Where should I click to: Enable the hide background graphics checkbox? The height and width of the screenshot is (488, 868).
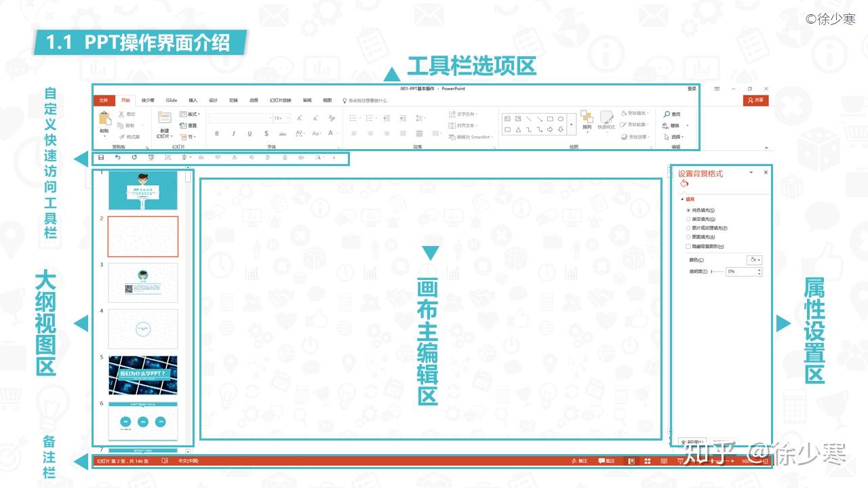pos(687,246)
